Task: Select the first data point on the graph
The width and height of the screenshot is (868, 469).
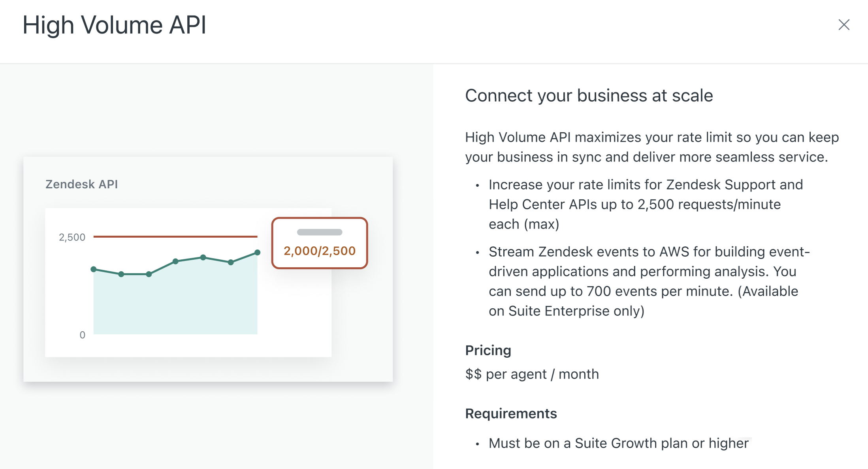Action: [x=94, y=269]
